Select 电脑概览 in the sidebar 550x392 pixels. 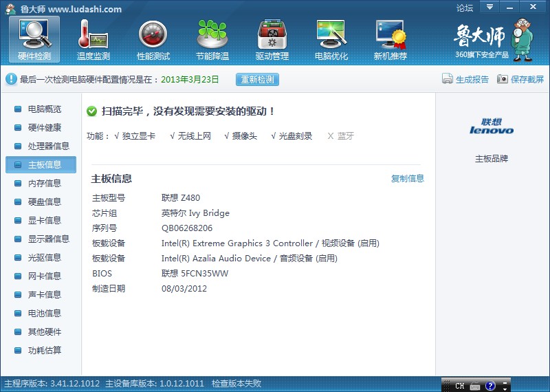click(41, 109)
